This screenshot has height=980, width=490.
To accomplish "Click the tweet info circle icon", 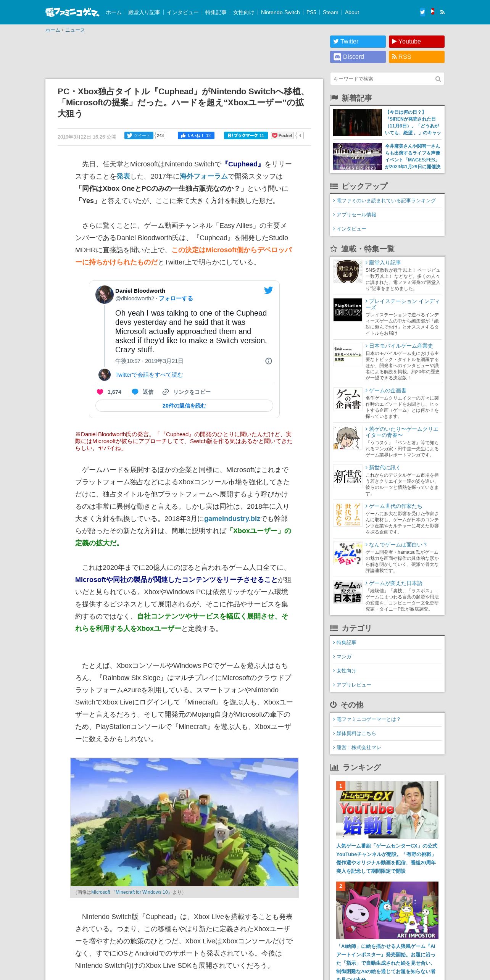I will (x=269, y=361).
